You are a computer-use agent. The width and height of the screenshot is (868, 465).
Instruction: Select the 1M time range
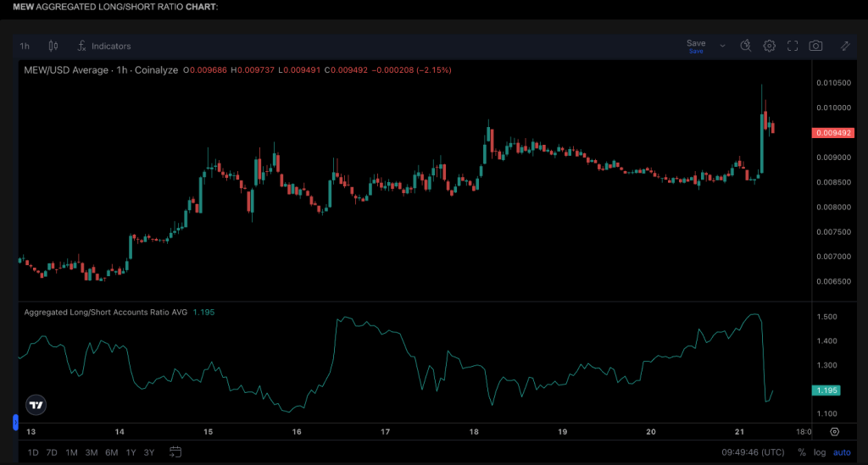[72, 452]
